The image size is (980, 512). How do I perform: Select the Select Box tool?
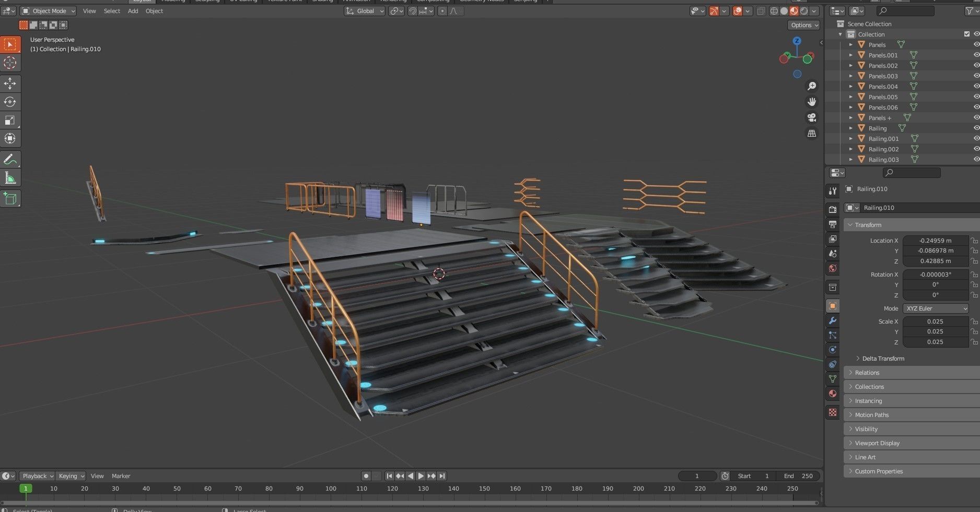10,44
